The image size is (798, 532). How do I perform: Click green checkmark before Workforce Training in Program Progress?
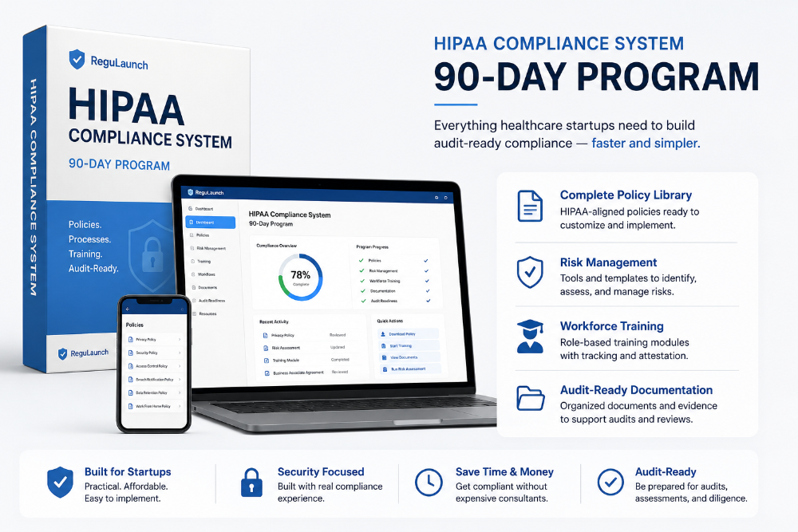pos(362,280)
